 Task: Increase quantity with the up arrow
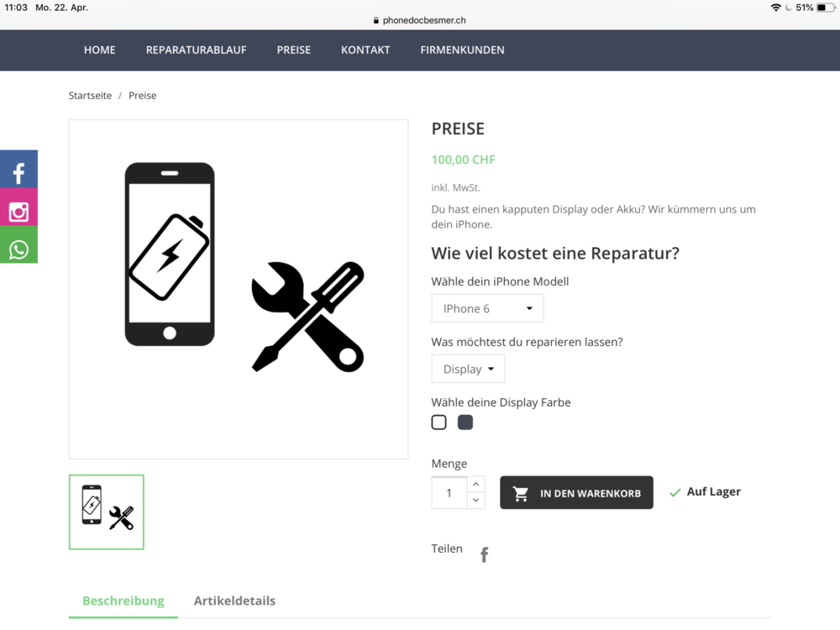click(475, 485)
